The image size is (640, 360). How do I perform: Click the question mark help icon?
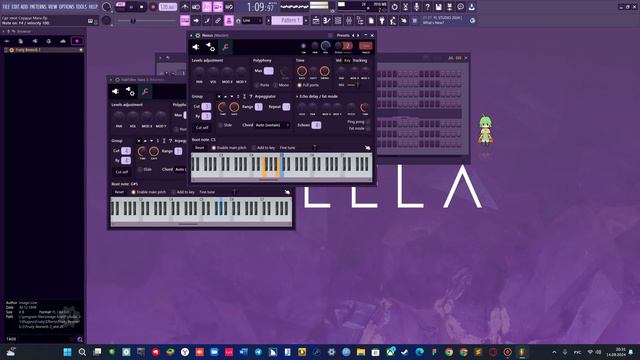pos(427,7)
